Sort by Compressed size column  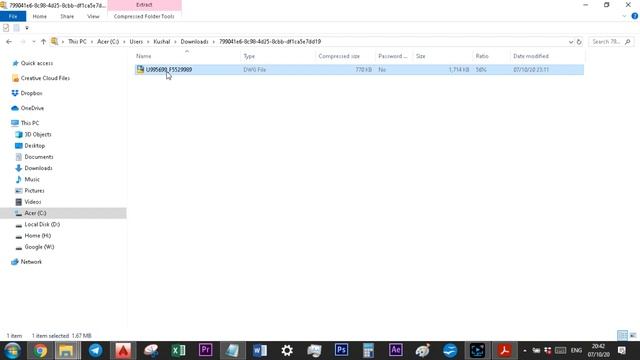point(339,56)
